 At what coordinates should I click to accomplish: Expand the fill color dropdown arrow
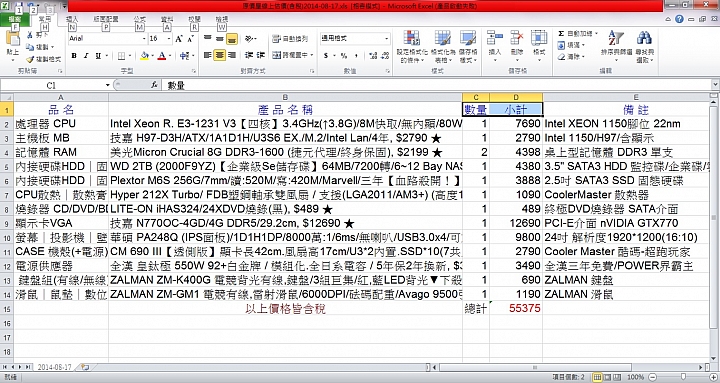point(152,56)
